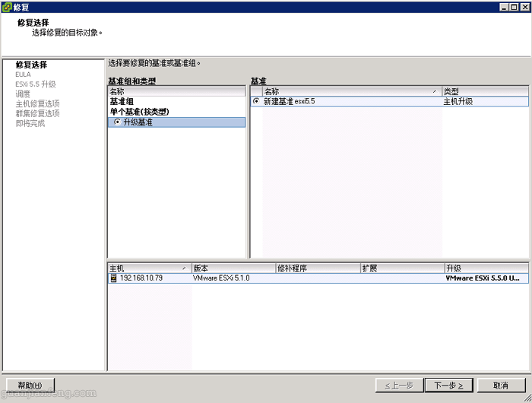The image size is (532, 403).
Task: Click the 上一步 button
Action: [x=399, y=386]
